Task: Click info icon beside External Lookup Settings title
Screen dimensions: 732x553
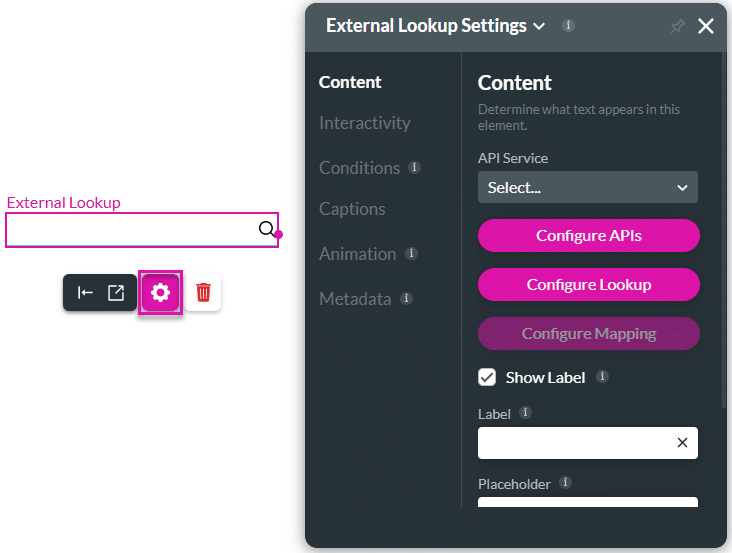Action: (568, 25)
